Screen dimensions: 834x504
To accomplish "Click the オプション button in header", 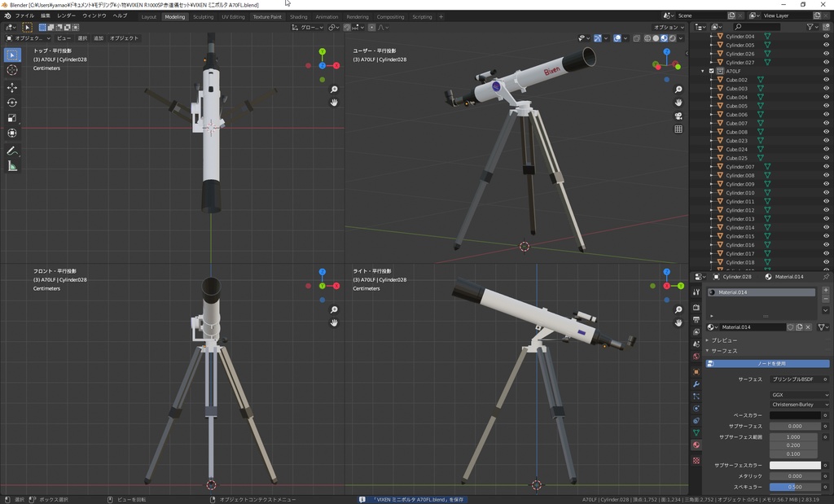I will point(669,27).
